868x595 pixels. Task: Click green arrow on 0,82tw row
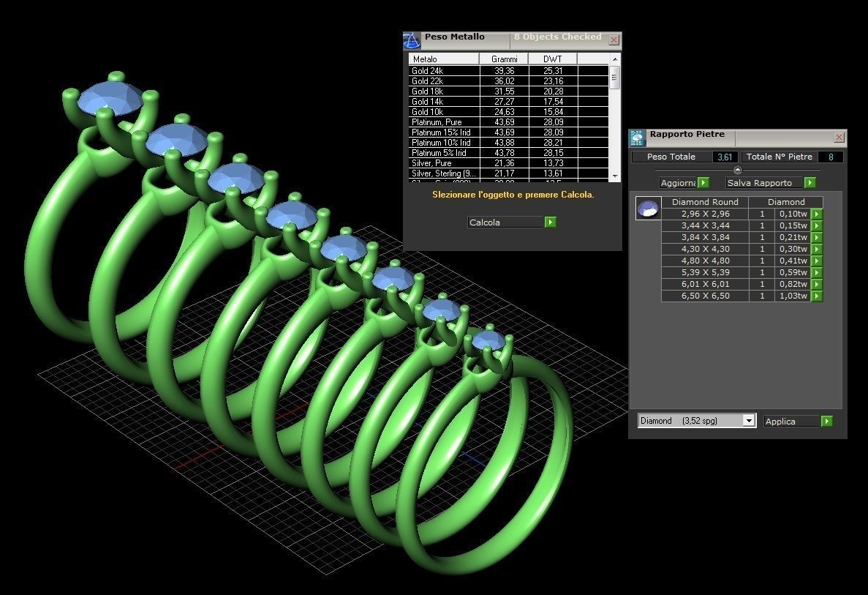click(817, 284)
